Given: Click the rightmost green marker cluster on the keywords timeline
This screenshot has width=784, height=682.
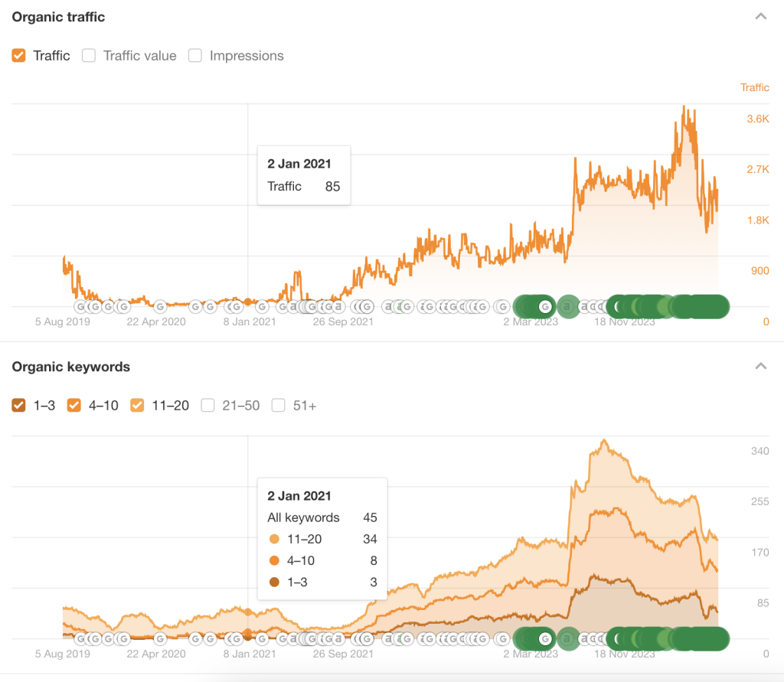Looking at the screenshot, I should coord(701,638).
